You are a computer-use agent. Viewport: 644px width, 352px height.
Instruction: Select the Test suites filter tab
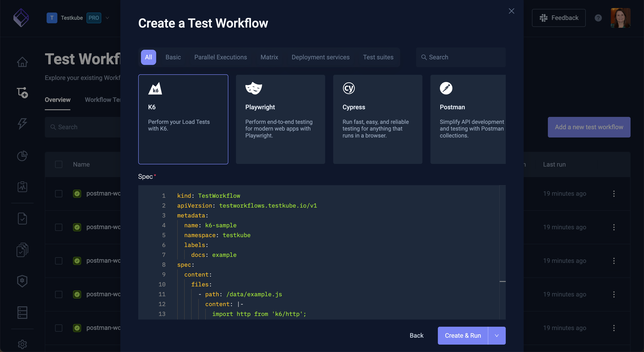click(x=378, y=57)
